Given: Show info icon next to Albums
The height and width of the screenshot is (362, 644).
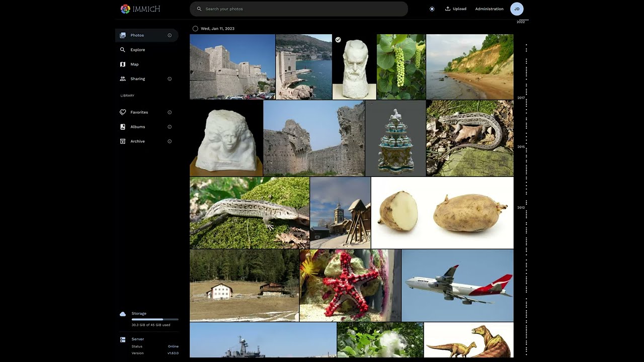Looking at the screenshot, I should 170,127.
